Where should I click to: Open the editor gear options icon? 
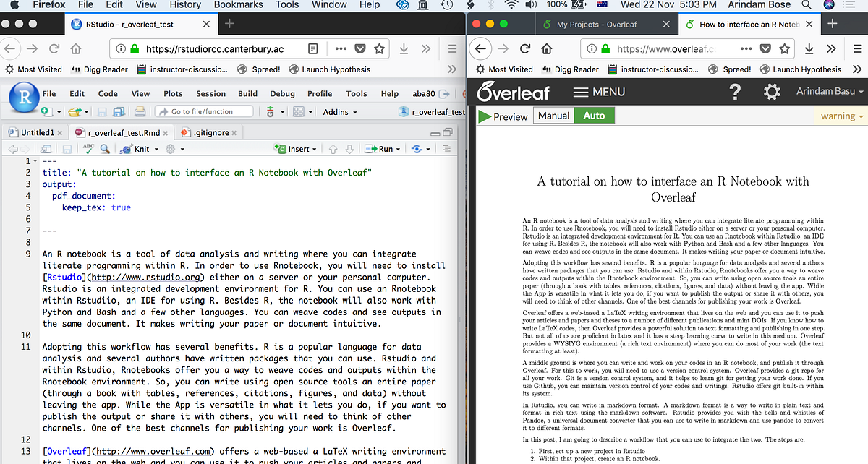(171, 149)
